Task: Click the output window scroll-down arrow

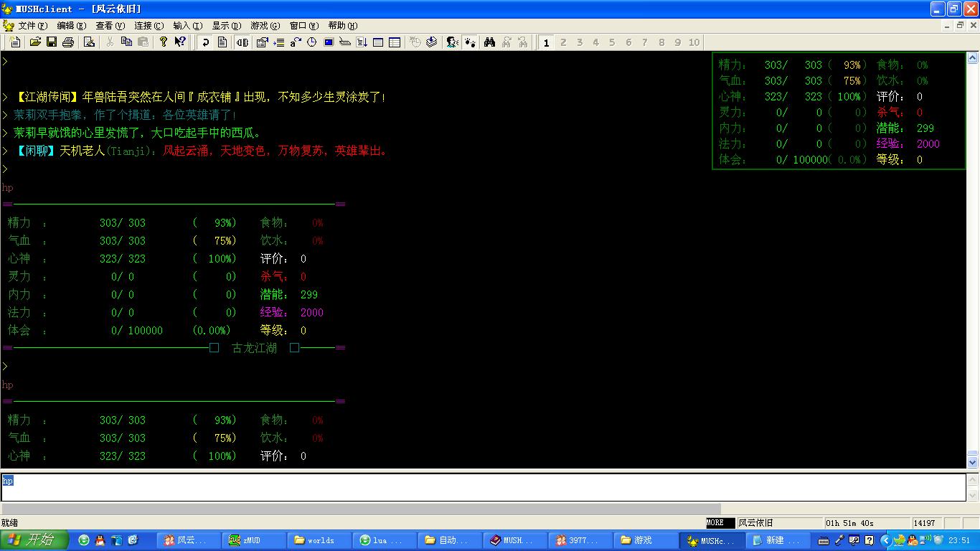Action: coord(973,463)
